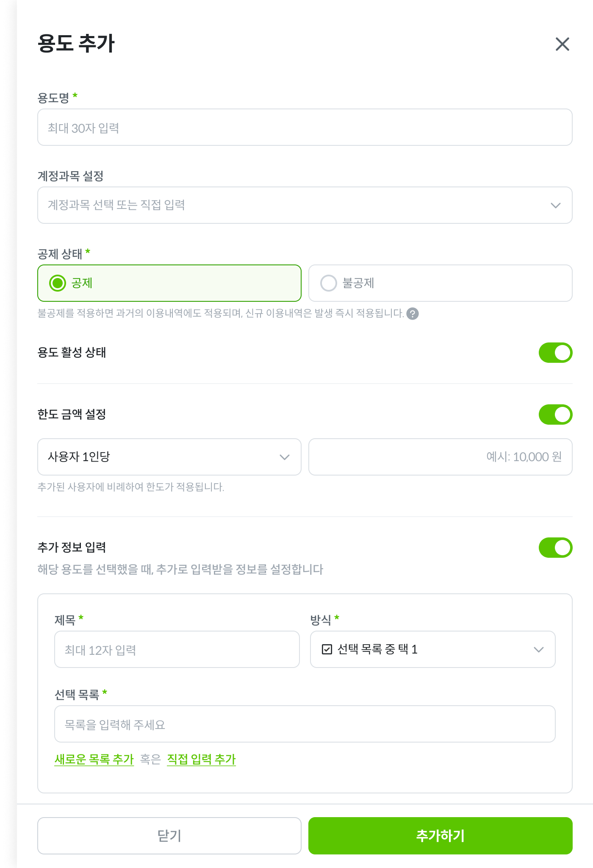Click the 선택 목록 input field
Image resolution: width=593 pixels, height=868 pixels.
305,724
